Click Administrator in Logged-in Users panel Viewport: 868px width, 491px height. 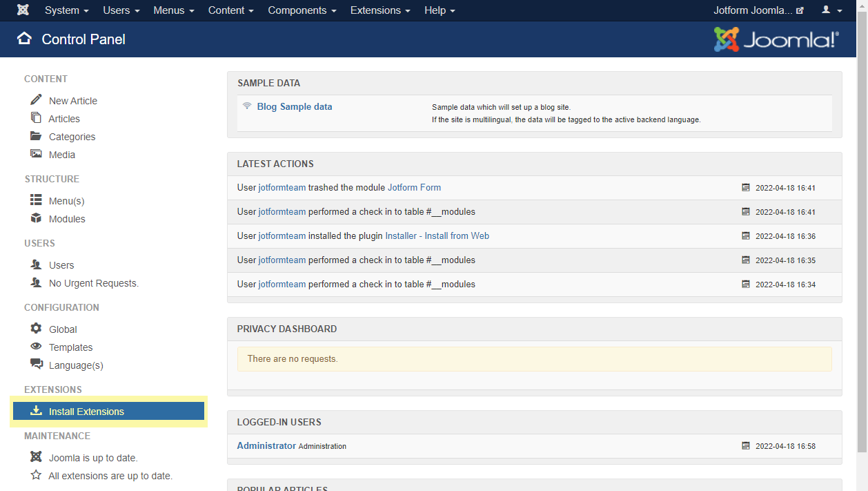pos(266,445)
